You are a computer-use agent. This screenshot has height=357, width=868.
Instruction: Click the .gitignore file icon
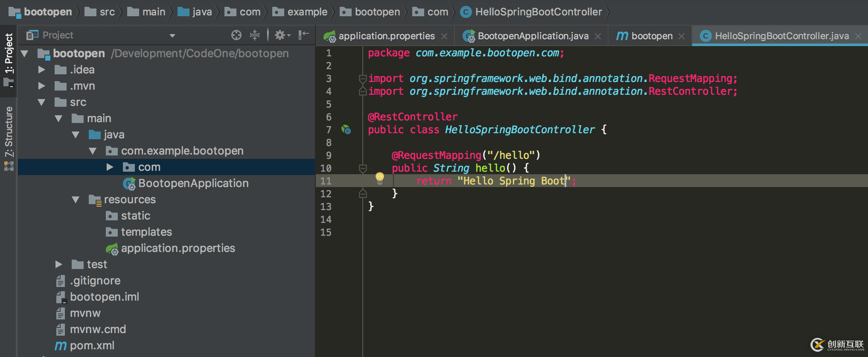61,281
